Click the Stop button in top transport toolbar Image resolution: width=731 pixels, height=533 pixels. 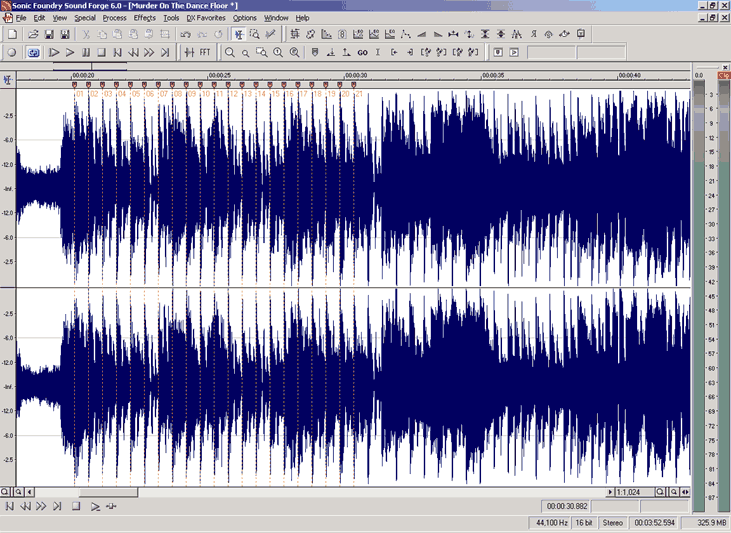pyautogui.click(x=102, y=53)
